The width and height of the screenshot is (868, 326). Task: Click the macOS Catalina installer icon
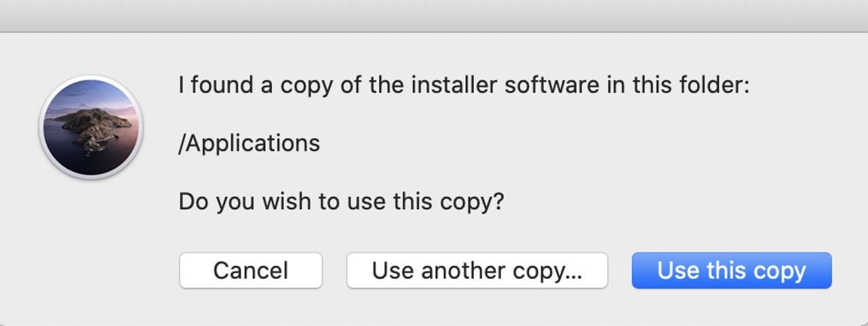[91, 127]
